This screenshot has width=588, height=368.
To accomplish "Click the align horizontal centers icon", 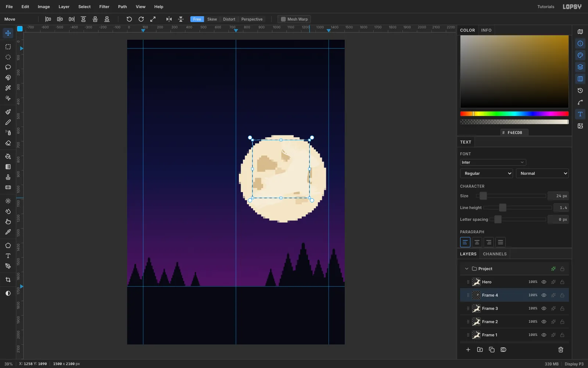I will [60, 19].
